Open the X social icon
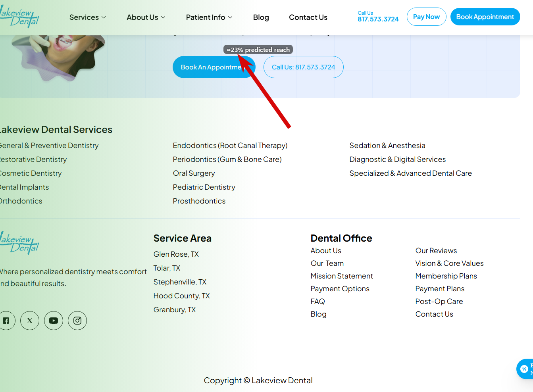The image size is (533, 392). pyautogui.click(x=30, y=321)
